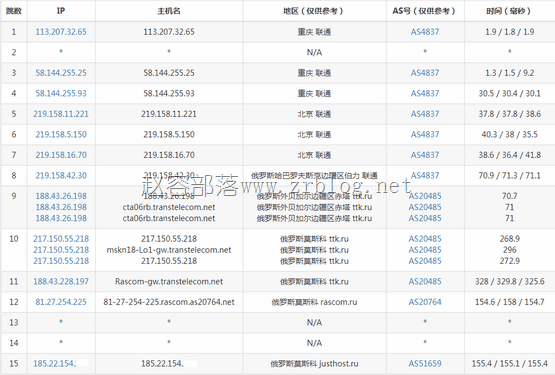Select region text 俄罗斯莫斯科 rascom.ru

[x=314, y=302]
